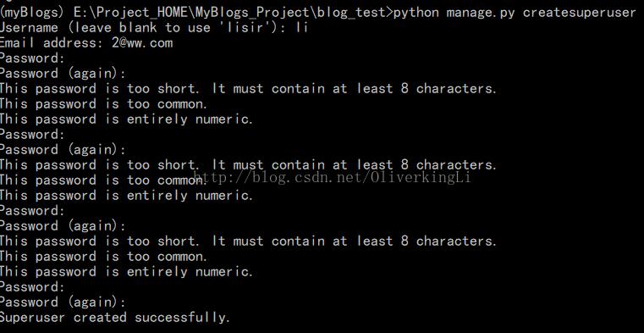Click the third 'This password is too common' line
The height and width of the screenshot is (333, 644).
pyautogui.click(x=104, y=257)
